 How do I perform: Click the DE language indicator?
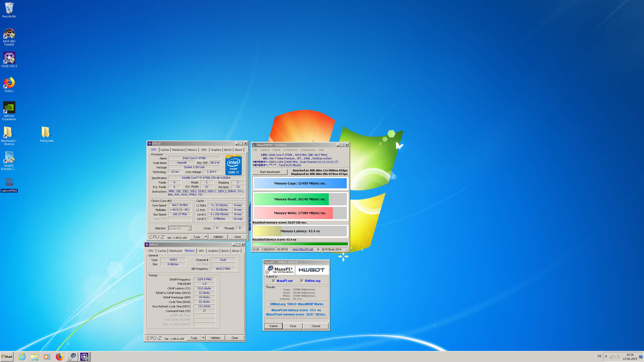(x=599, y=356)
